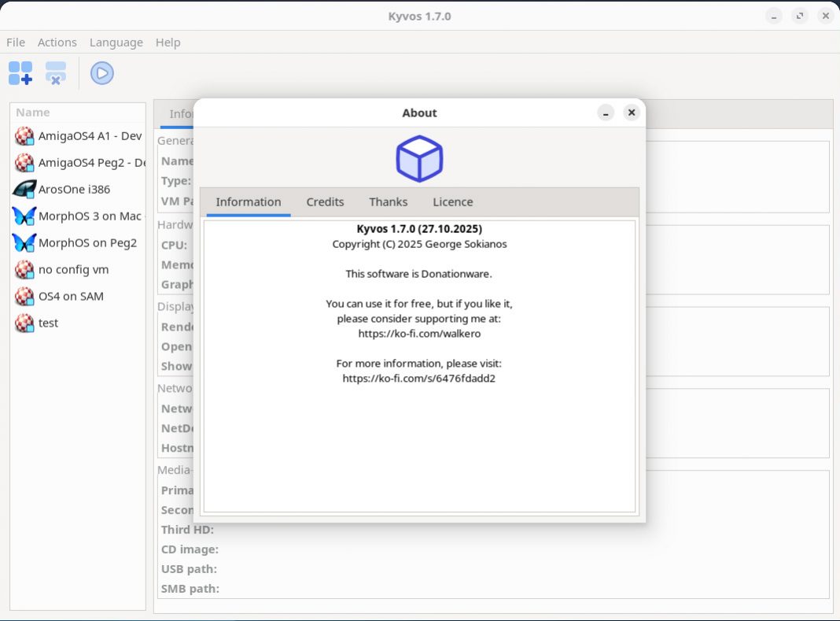Open the Thanks tab
This screenshot has height=621, width=840.
click(x=388, y=201)
